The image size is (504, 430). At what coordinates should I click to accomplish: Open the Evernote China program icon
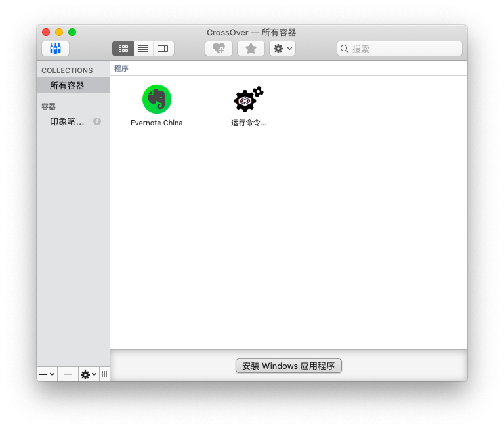pos(157,99)
